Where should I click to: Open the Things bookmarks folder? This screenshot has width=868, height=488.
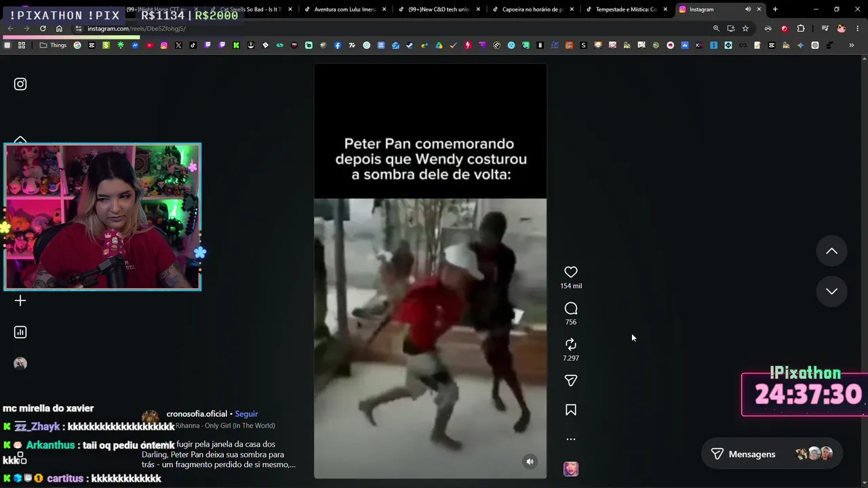54,45
